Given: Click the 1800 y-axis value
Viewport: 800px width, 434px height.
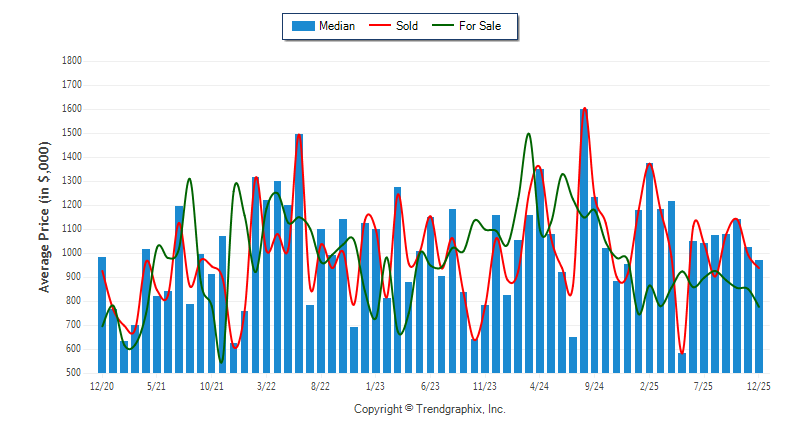Looking at the screenshot, I should 71,61.
